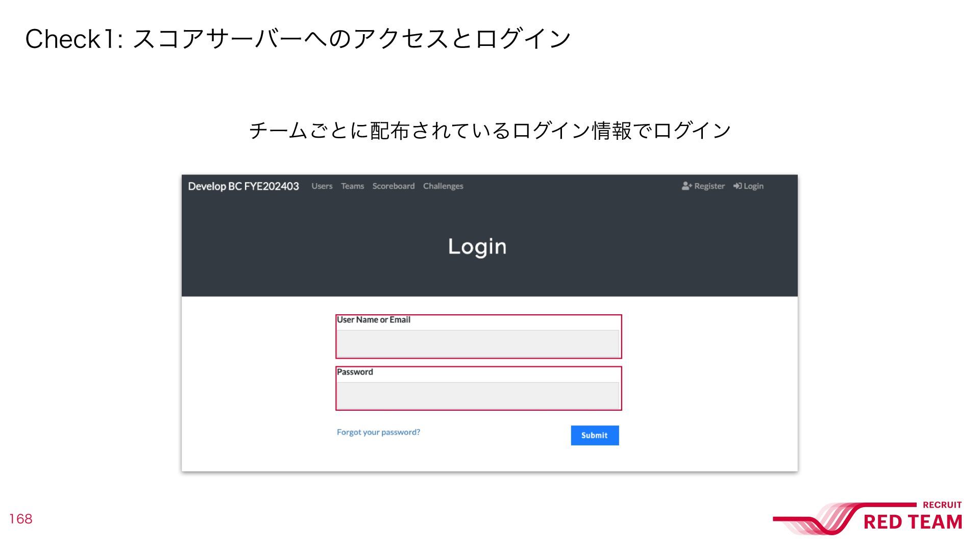Click the Register link with user-plus icon

(x=703, y=186)
